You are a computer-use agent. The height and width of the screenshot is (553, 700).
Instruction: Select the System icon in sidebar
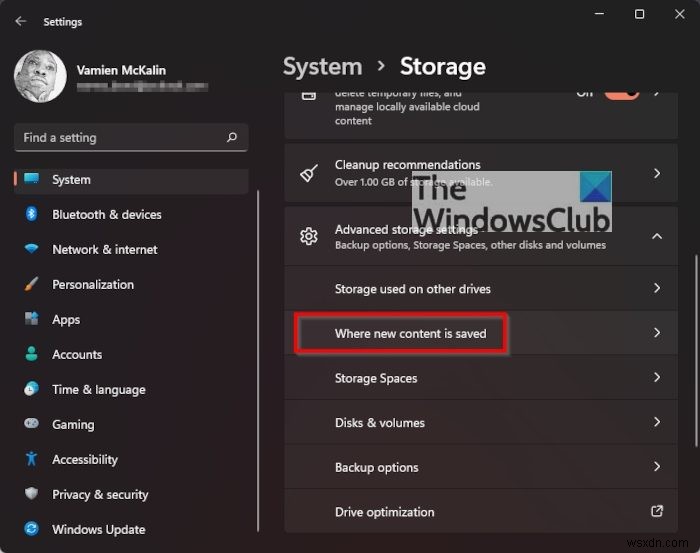31,179
